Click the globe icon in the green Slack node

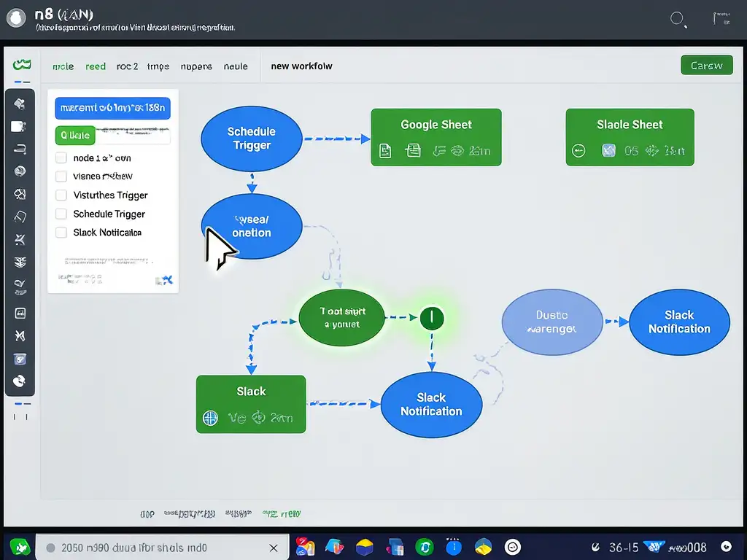[210, 418]
